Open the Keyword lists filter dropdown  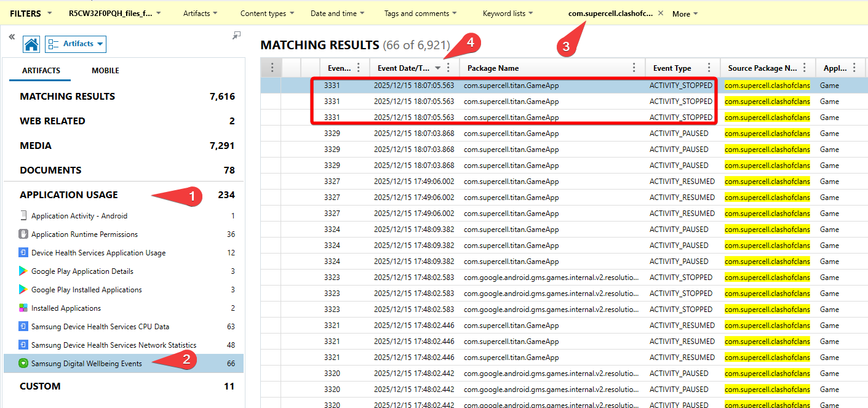508,13
